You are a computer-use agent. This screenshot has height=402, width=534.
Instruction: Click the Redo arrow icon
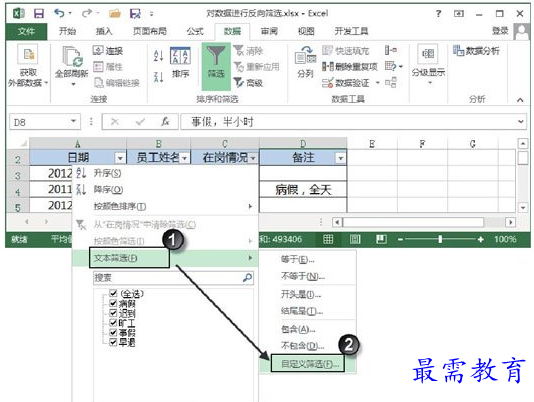(87, 13)
